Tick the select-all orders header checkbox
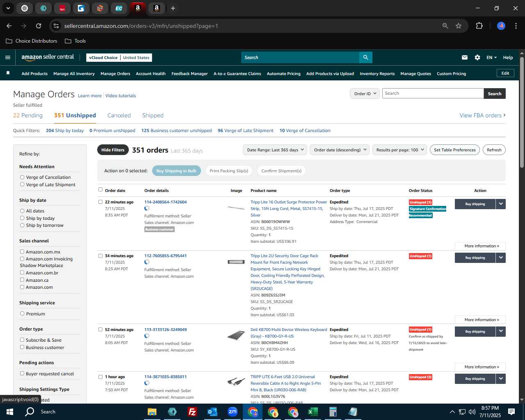Image resolution: width=525 pixels, height=420 pixels. [100, 189]
